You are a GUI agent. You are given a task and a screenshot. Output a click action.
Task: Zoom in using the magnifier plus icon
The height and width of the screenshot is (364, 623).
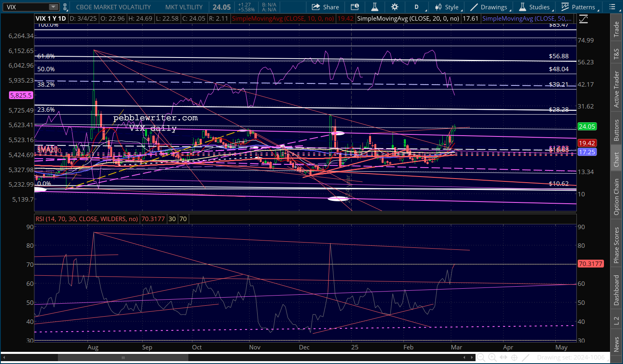492,357
